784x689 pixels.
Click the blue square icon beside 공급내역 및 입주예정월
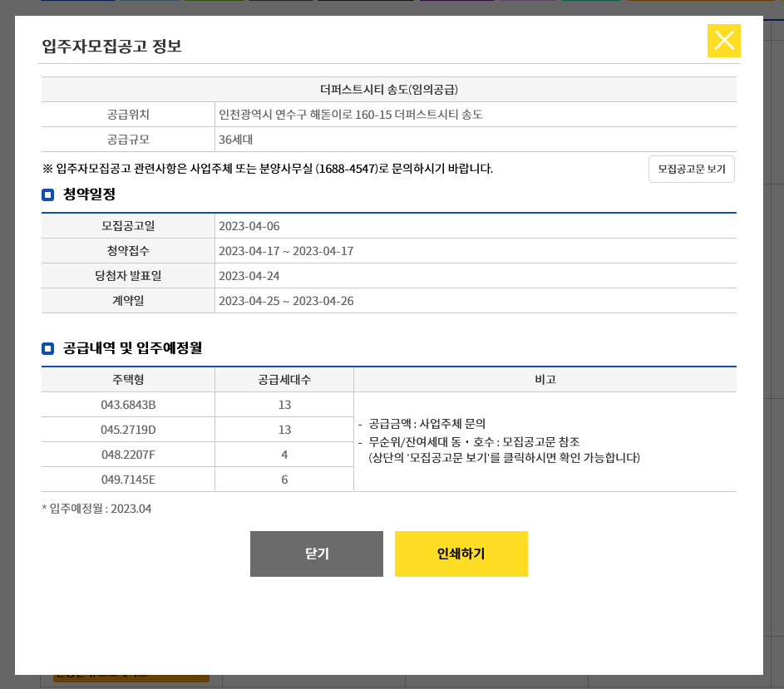point(48,348)
